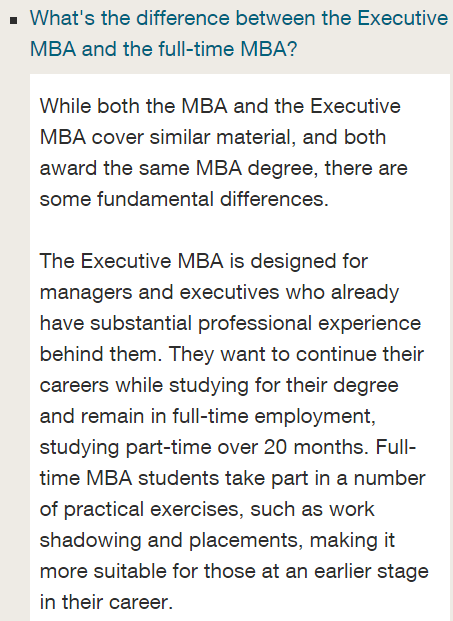
Task: Click the text 'more suitable for those at an earlier stage'
Action: point(234,571)
